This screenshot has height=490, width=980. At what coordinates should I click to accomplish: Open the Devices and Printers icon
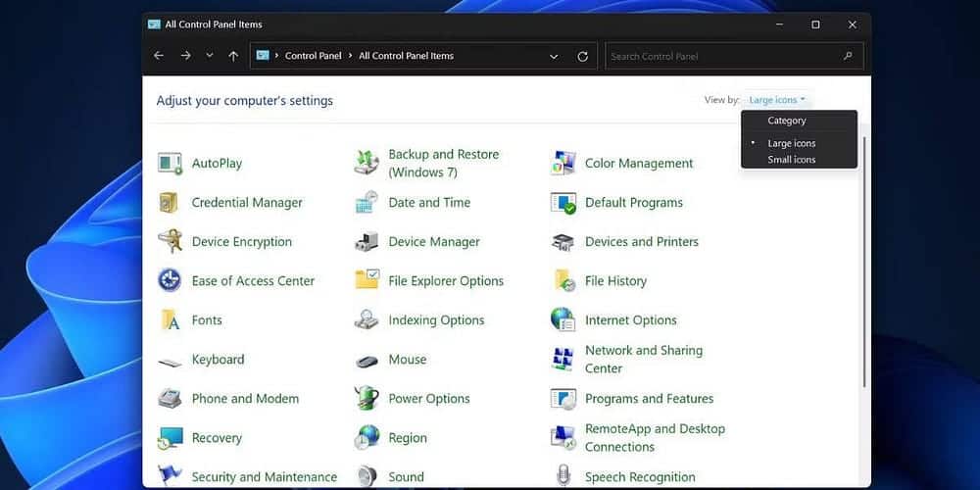(563, 242)
